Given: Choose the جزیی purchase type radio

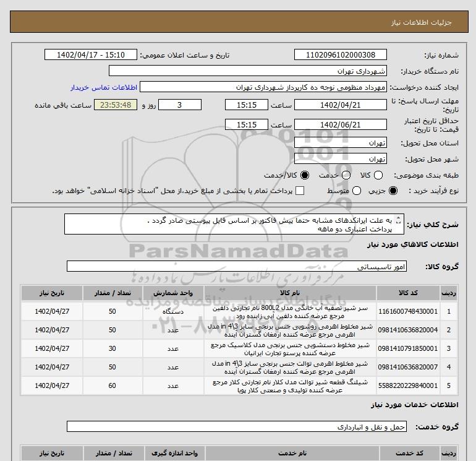Looking at the screenshot, I should [393, 191].
